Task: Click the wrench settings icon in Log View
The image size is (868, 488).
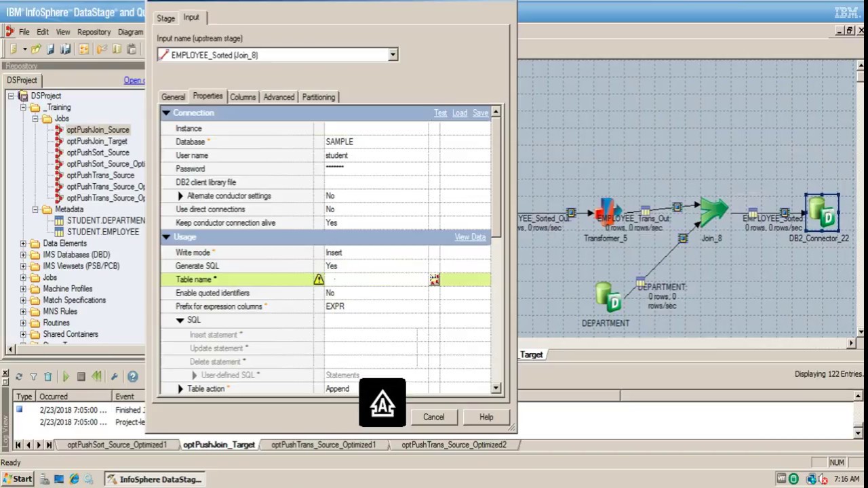Action: 115,377
